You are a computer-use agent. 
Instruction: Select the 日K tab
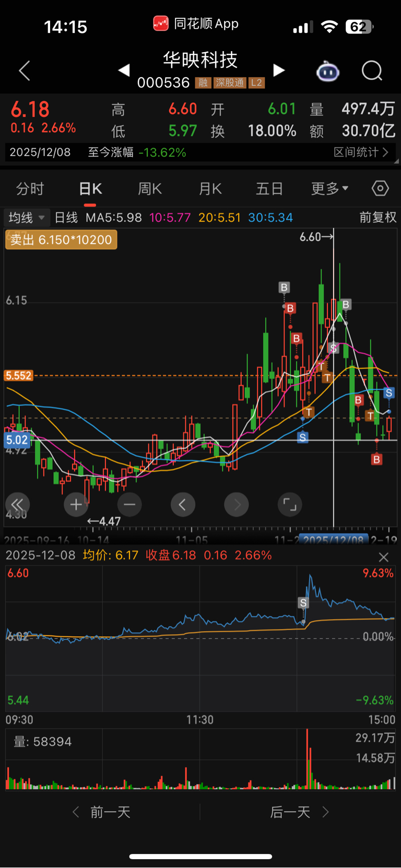90,189
